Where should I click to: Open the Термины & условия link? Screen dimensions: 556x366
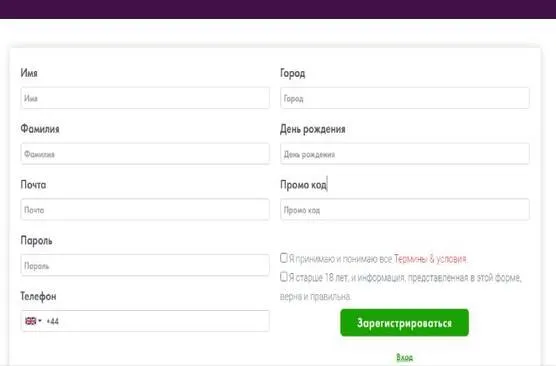pos(430,259)
